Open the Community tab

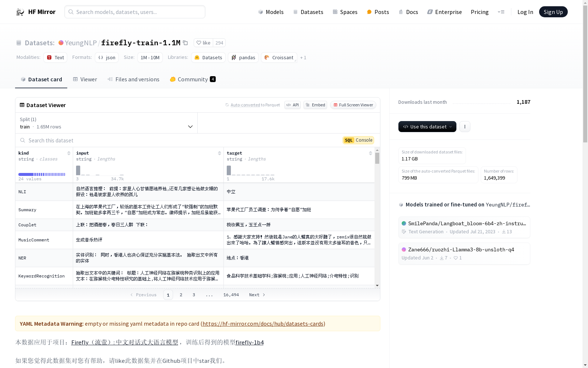coord(193,79)
